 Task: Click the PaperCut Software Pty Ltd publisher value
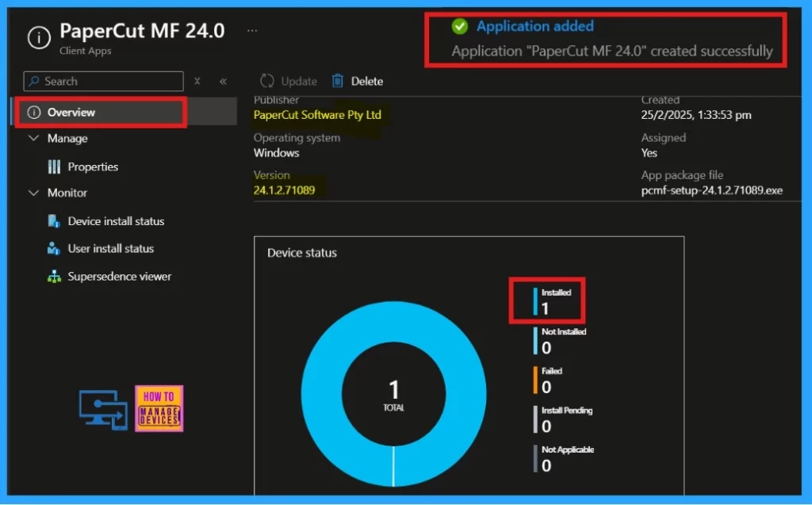point(317,115)
